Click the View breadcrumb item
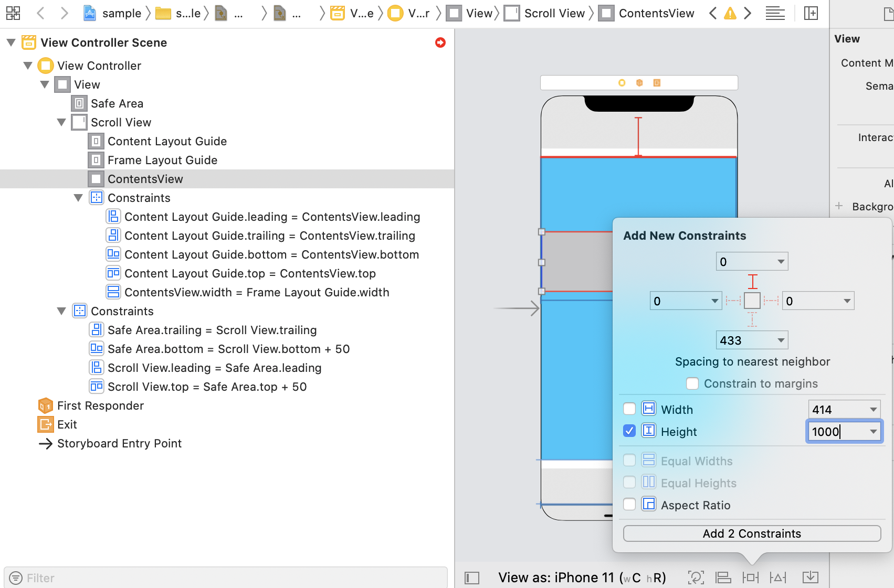The width and height of the screenshot is (894, 588). (x=470, y=13)
